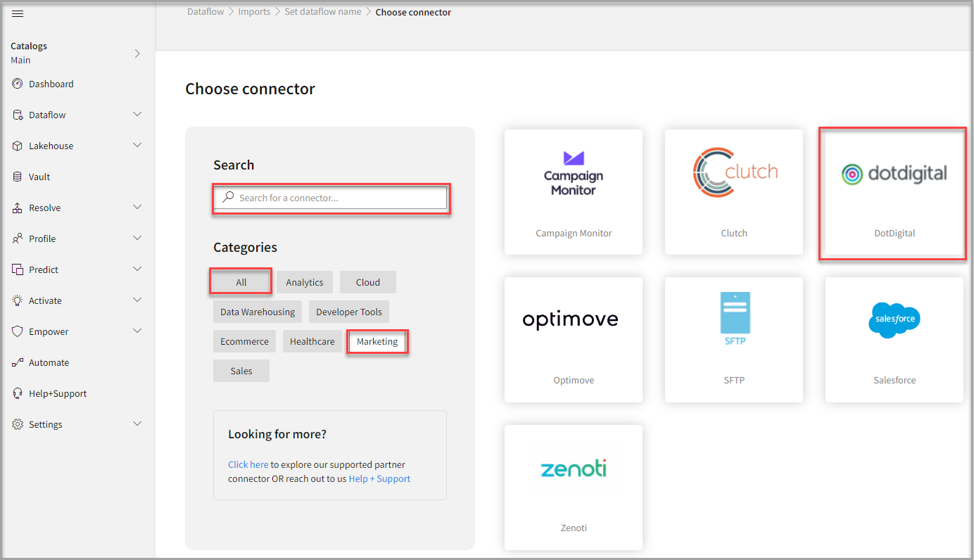The image size is (974, 560).
Task: Click the Activate lightbulb icon
Action: (x=18, y=300)
